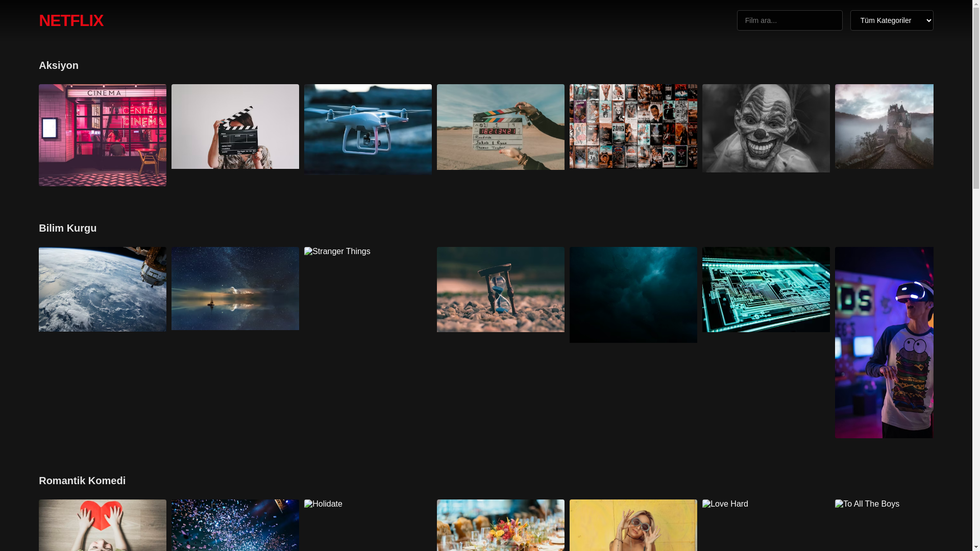Open the white drone movie thumbnail
980x551 pixels.
coord(368,129)
